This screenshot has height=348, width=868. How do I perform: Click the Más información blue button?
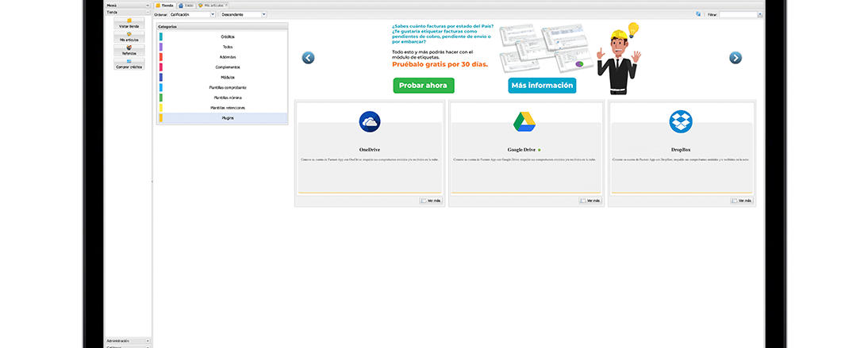coord(542,86)
